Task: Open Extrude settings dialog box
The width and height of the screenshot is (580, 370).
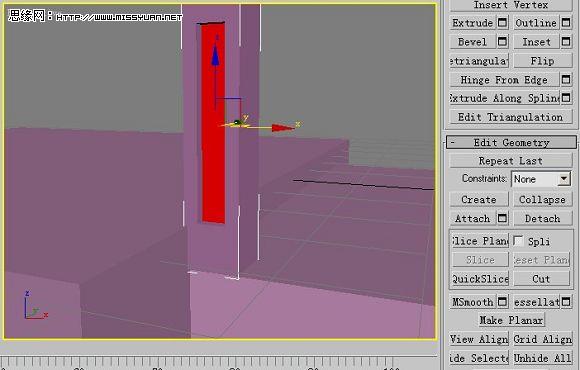Action: [502, 23]
